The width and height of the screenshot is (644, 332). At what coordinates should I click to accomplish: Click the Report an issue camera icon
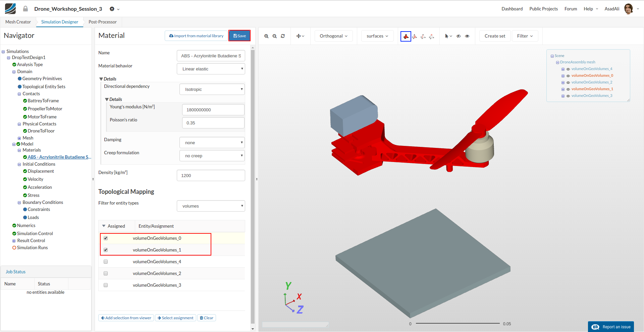coord(595,327)
